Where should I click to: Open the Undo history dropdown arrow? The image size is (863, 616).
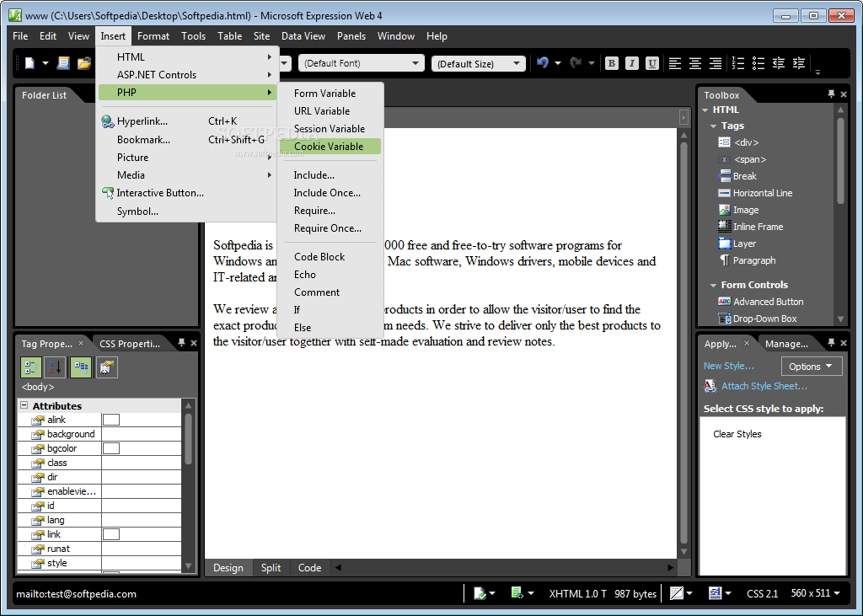(558, 63)
